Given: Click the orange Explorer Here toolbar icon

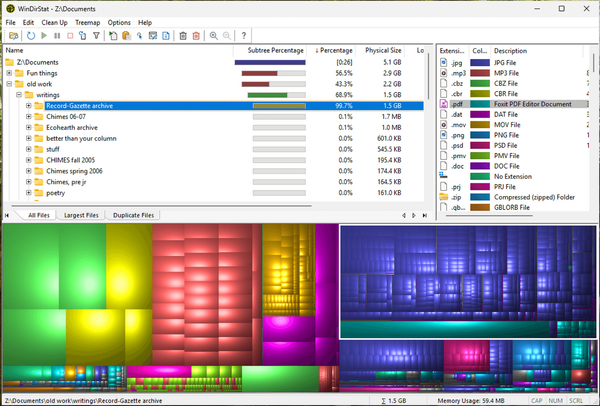Looking at the screenshot, I should (x=126, y=36).
